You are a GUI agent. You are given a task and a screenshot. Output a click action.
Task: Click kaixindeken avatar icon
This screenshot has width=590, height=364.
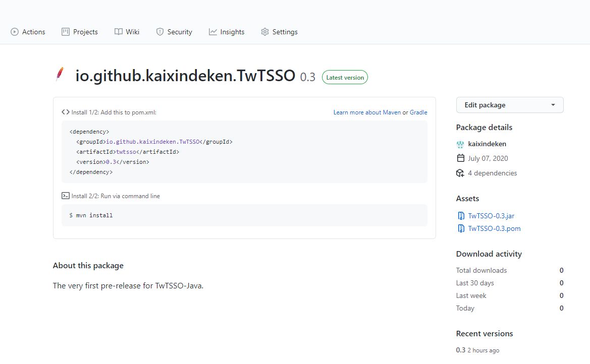[460, 144]
